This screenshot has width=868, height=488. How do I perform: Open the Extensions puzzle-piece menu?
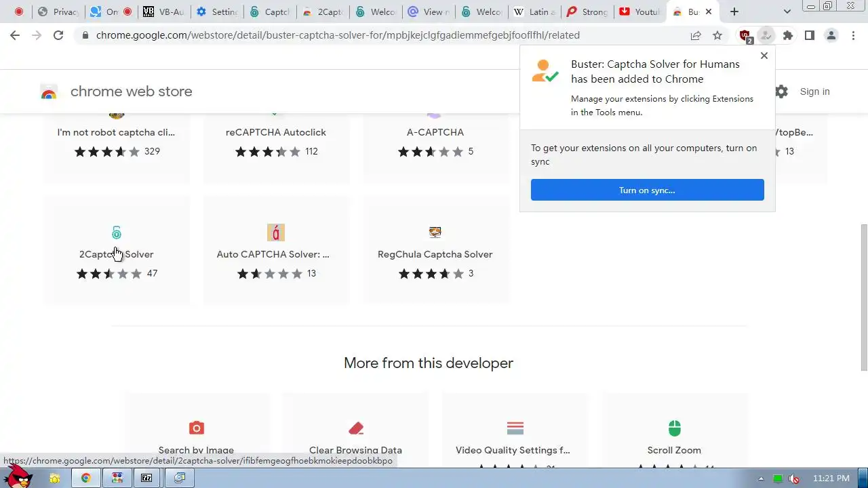click(x=788, y=35)
